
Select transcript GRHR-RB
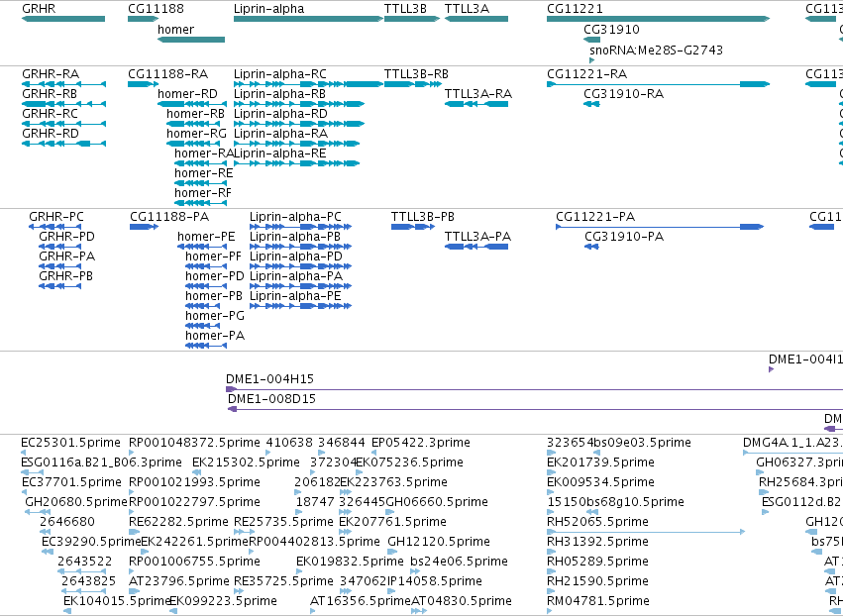[50, 94]
